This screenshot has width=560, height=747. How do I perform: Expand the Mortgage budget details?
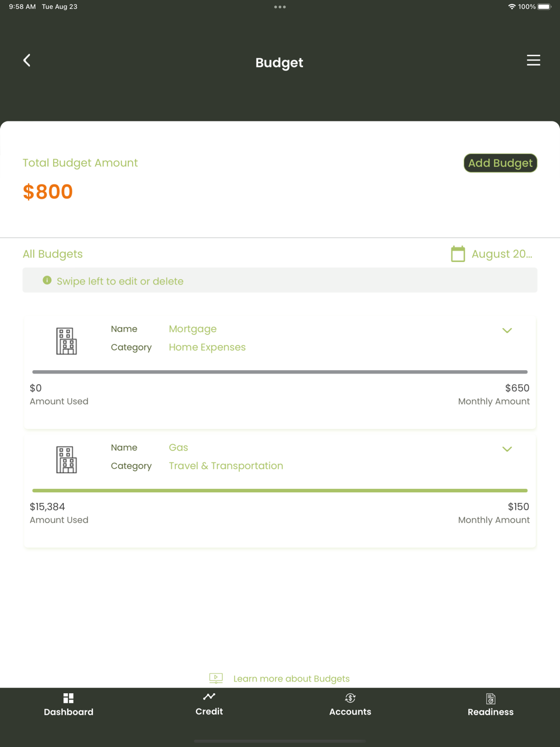(507, 330)
